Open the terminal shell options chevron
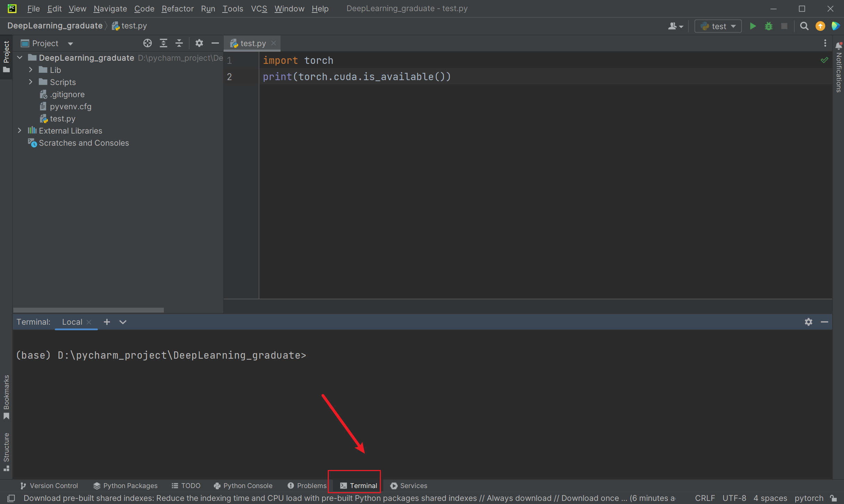The image size is (844, 504). pyautogui.click(x=123, y=322)
